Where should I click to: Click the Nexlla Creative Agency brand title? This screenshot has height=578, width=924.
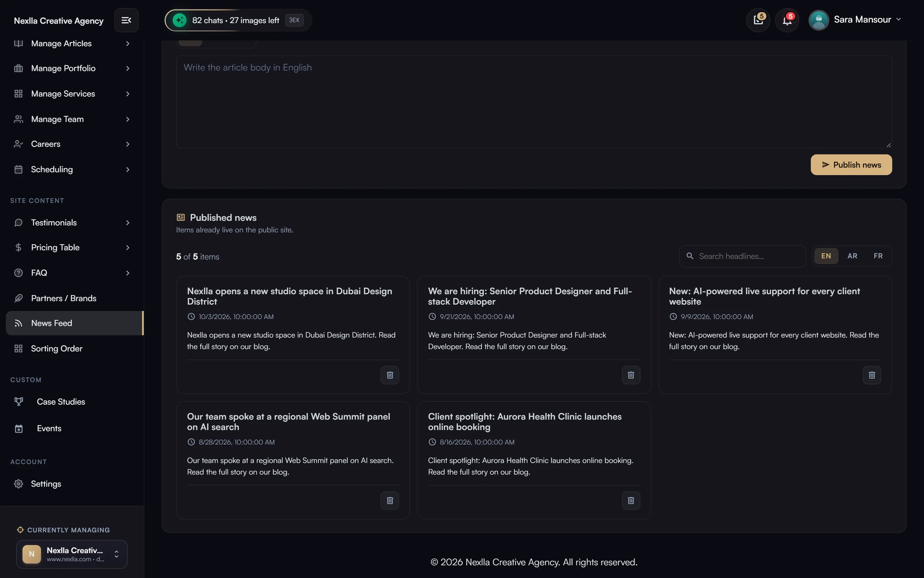pyautogui.click(x=59, y=20)
